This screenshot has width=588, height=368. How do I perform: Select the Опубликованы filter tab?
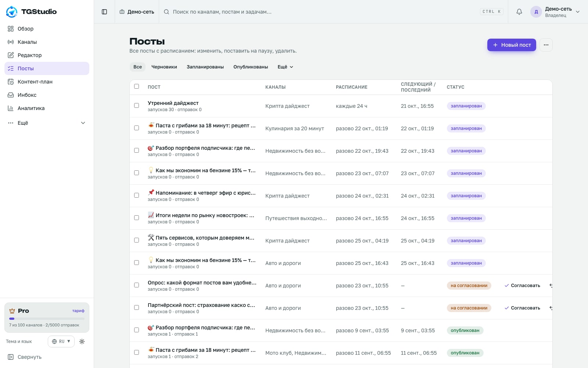coord(251,67)
